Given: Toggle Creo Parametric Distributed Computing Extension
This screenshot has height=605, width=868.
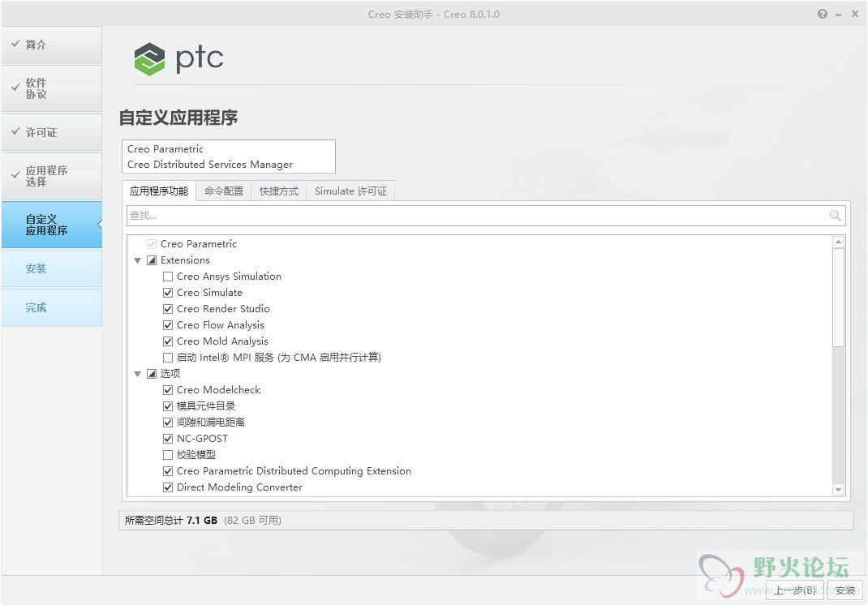Looking at the screenshot, I should click(x=168, y=471).
